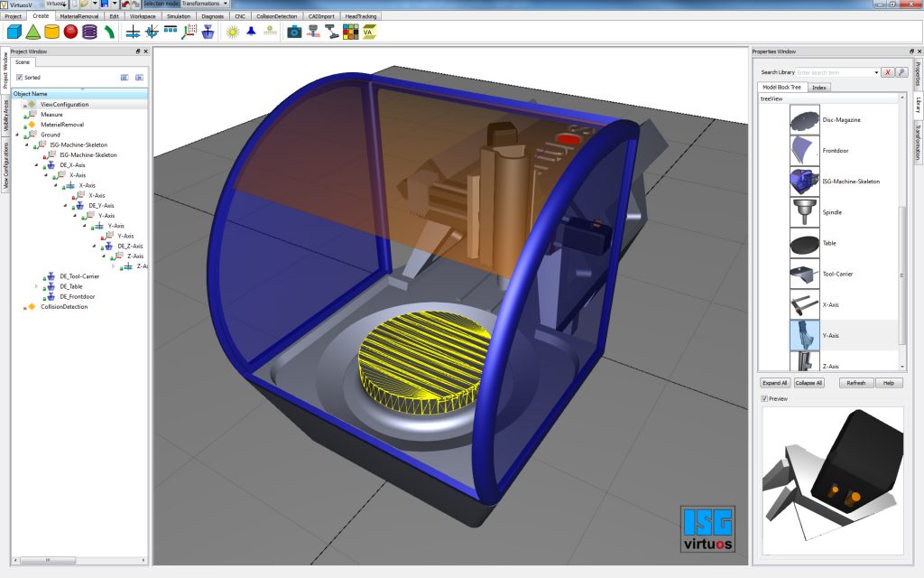The height and width of the screenshot is (578, 924).
Task: Click the camera icon in the toolbar
Action: (x=295, y=33)
